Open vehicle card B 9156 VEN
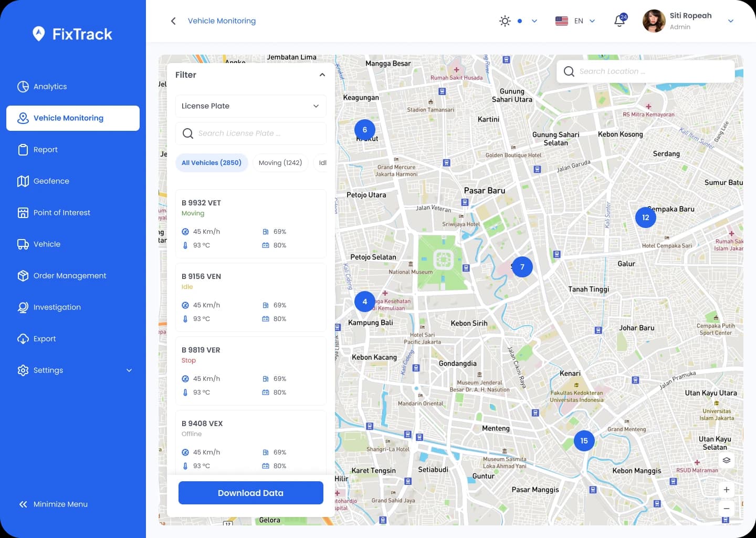The width and height of the screenshot is (756, 538). (251, 297)
